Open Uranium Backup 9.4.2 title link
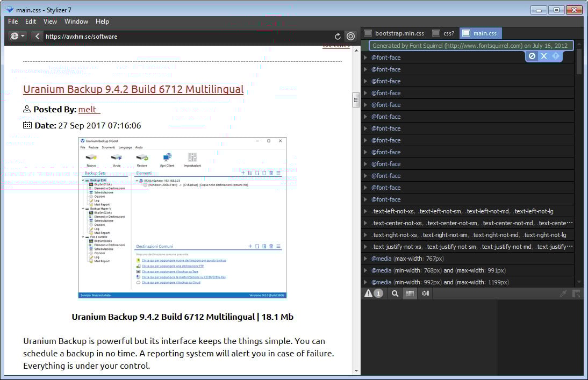 [133, 89]
